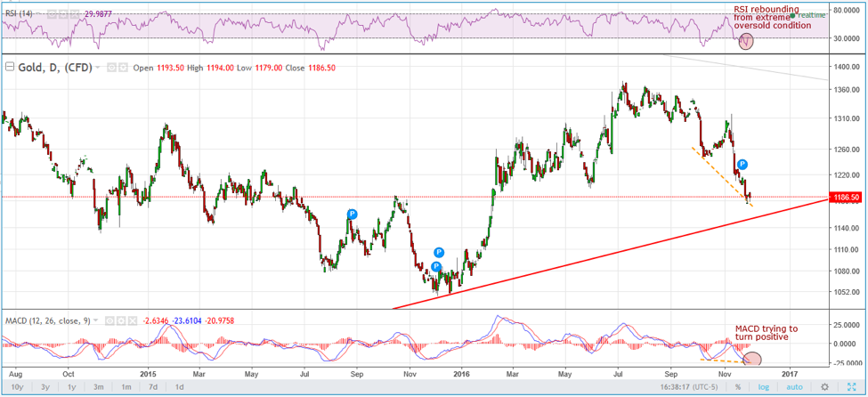The height and width of the screenshot is (397, 868).
Task: Click the auto scale button
Action: (794, 387)
